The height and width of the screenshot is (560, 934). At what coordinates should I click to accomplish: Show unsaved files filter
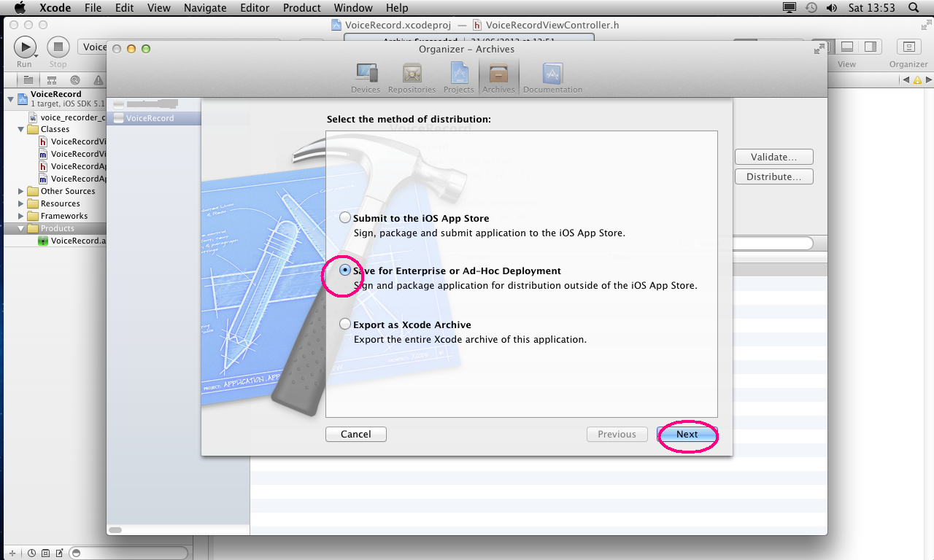click(x=60, y=553)
